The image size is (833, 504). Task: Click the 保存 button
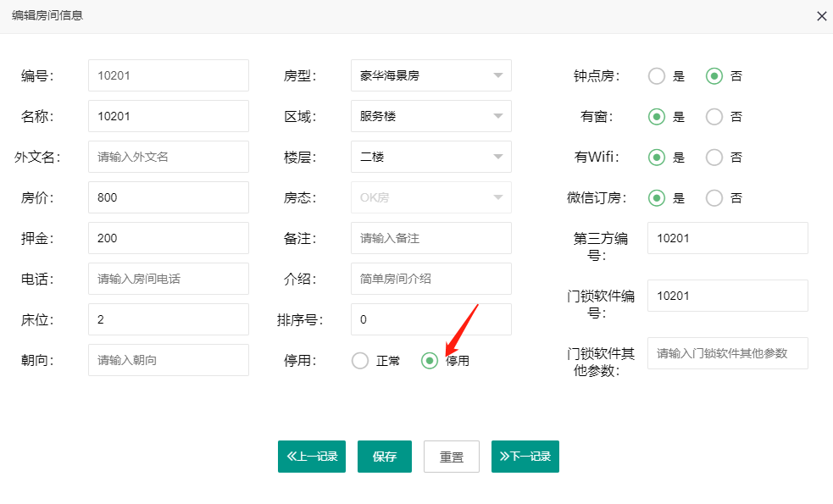pos(385,457)
